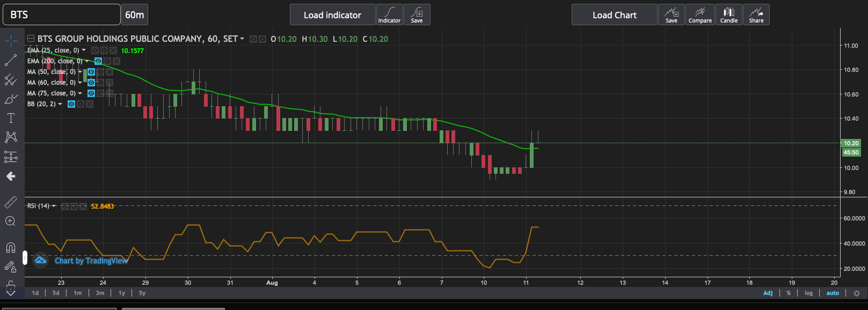Image resolution: width=868 pixels, height=310 pixels.
Task: Open EMA 25 settings gear
Action: point(104,50)
